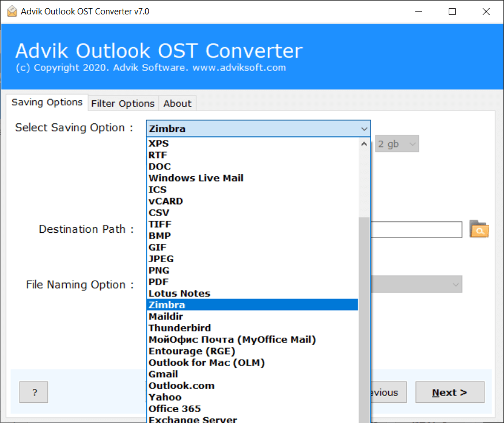Screen dimensions: 504x423
Task: Click the question mark help button
Action: (x=34, y=392)
